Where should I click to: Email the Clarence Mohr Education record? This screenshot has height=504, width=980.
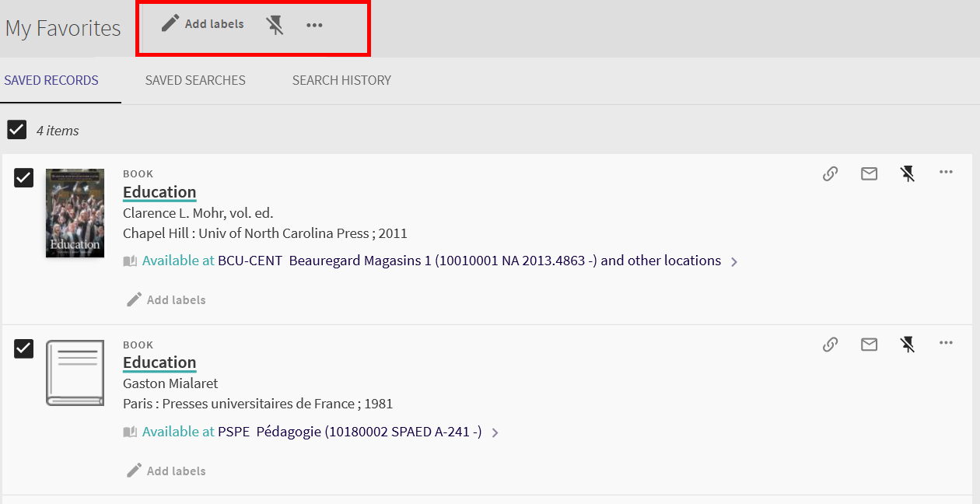click(869, 173)
